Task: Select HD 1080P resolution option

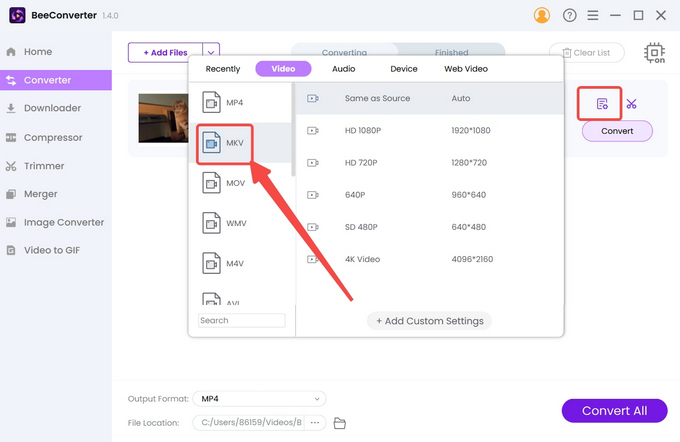Action: tap(429, 131)
